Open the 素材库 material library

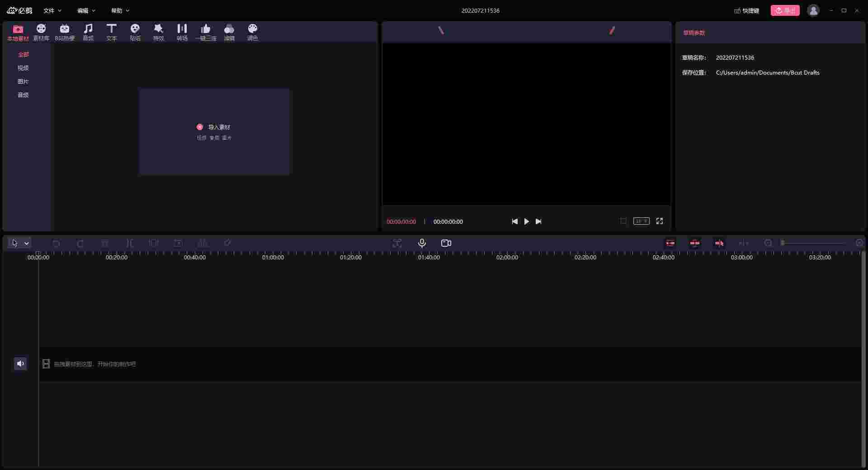tap(41, 33)
